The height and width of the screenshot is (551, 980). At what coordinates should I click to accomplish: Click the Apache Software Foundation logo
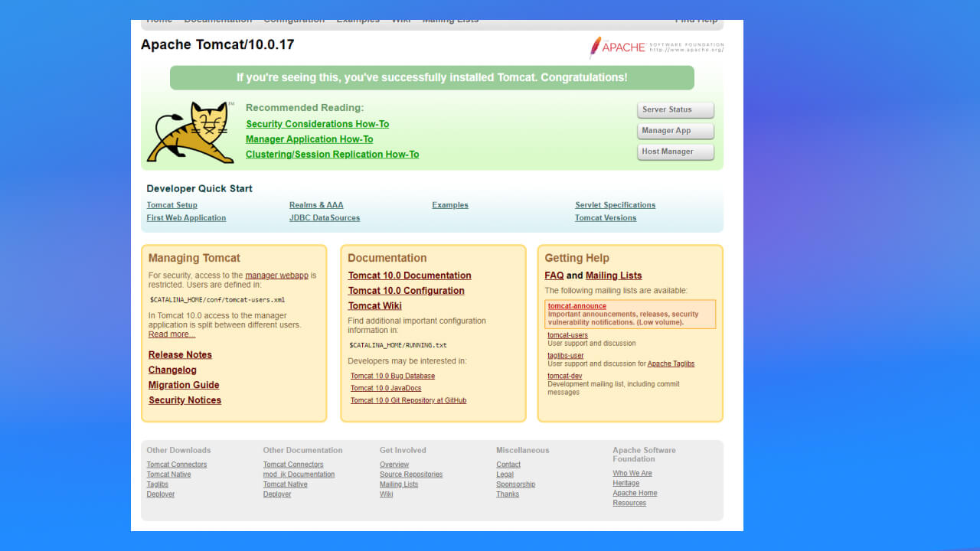click(656, 47)
